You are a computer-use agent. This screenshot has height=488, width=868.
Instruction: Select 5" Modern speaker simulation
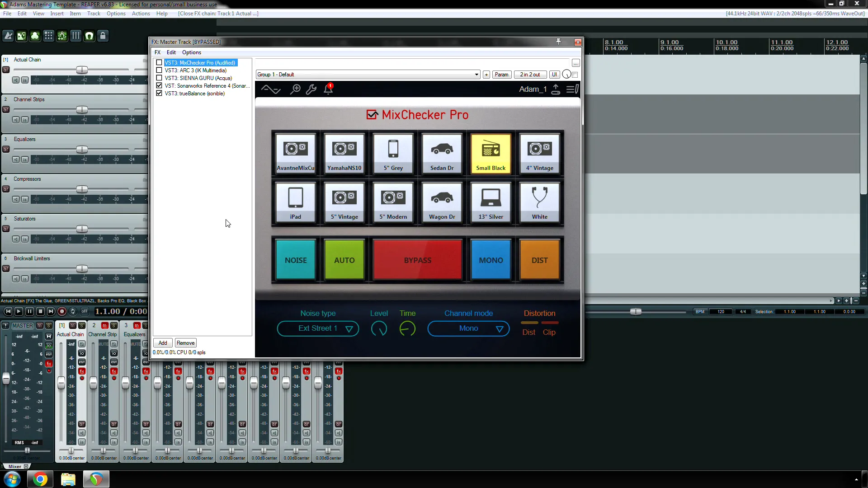click(x=393, y=202)
